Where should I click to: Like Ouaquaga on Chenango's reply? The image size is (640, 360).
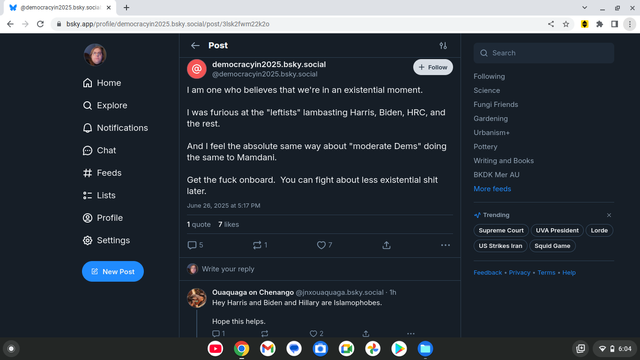tap(313, 333)
